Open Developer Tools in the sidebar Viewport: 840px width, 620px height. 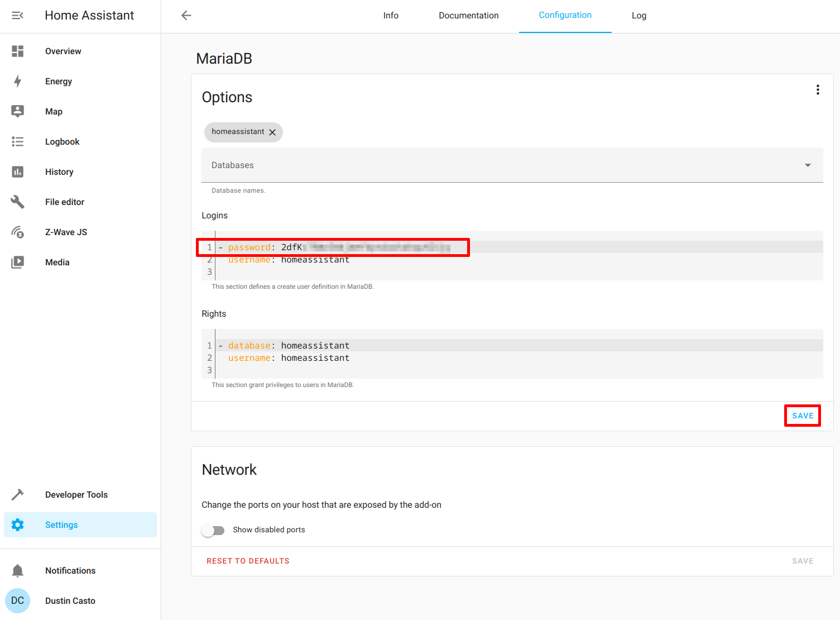[x=80, y=494]
